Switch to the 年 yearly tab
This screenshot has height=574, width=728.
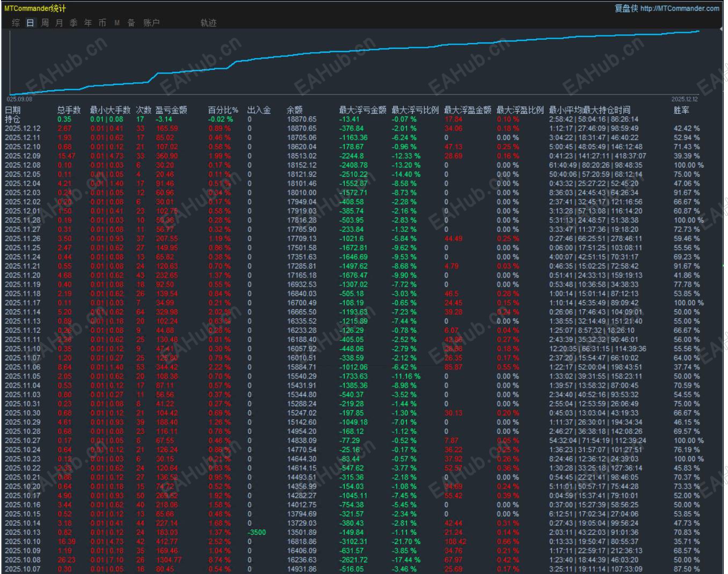(88, 23)
